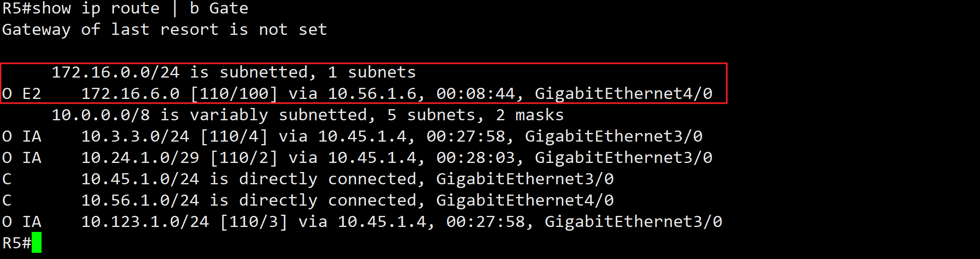Click timer 00:28:03 on the 10.24.1.0 route
Viewport: 980px width, 259px height.
tap(475, 158)
